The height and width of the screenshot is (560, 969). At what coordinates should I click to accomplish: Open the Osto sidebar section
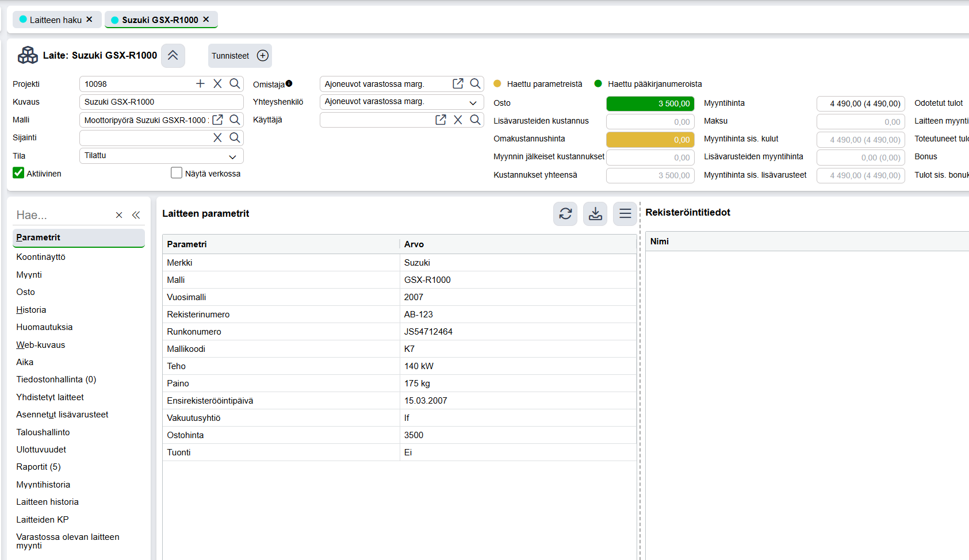click(25, 292)
